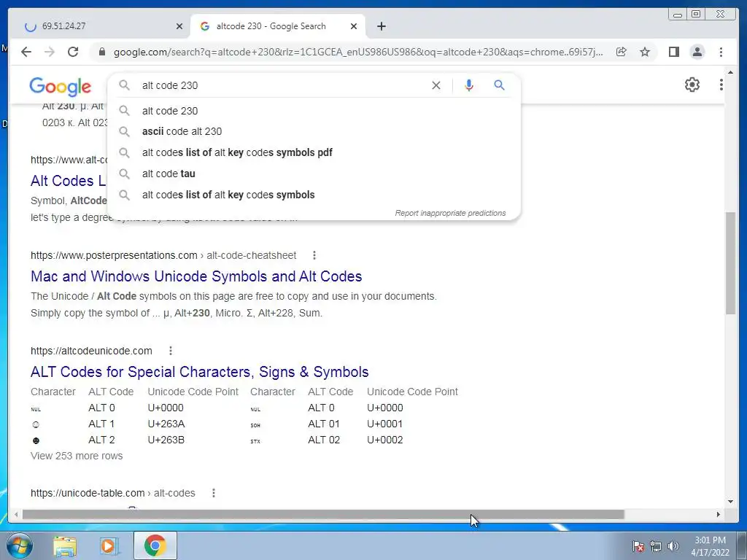
Task: Click inside the Google search box
Action: point(284,85)
